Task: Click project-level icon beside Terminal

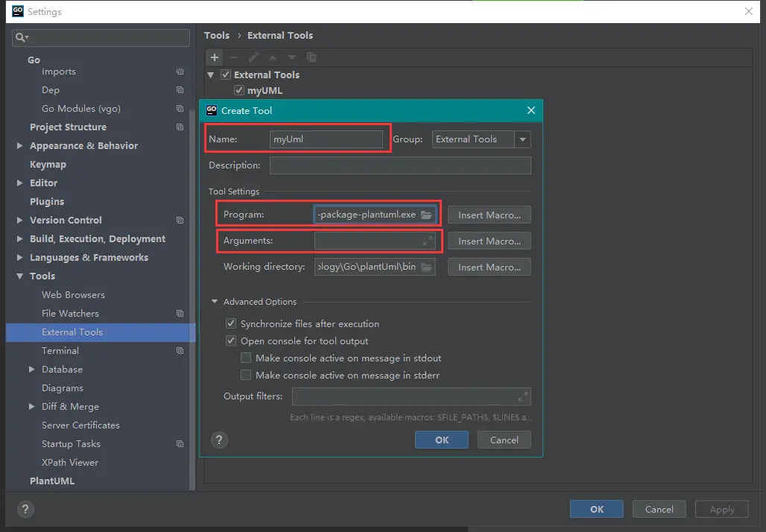Action: [180, 351]
